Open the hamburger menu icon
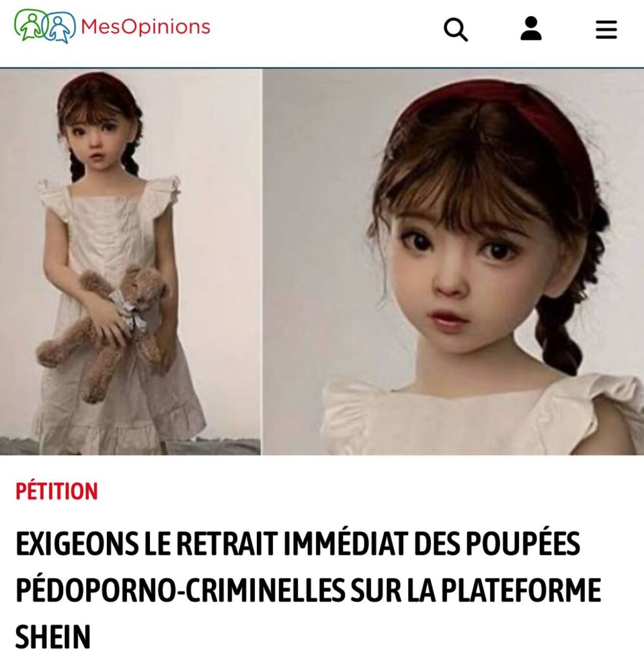Image resolution: width=644 pixels, height=659 pixels. coord(606,30)
